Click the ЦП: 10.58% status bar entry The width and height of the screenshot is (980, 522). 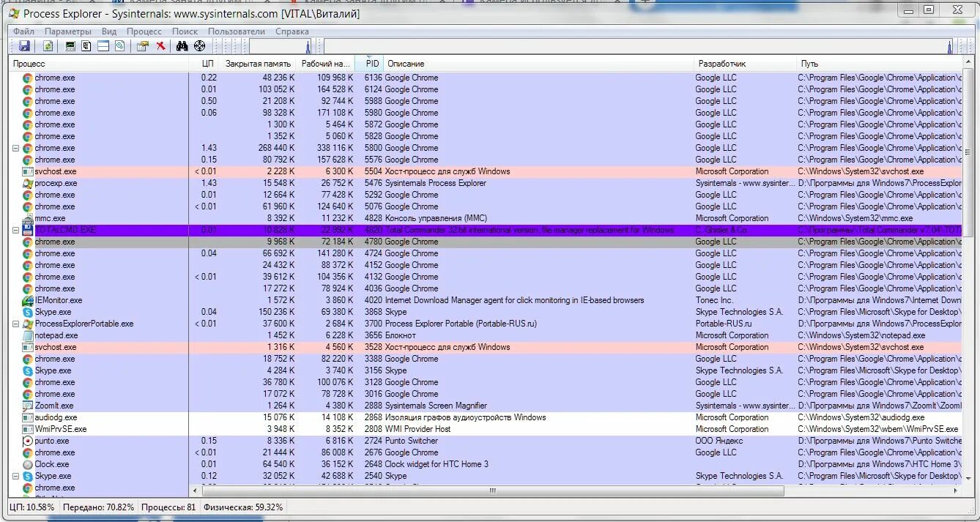point(32,507)
